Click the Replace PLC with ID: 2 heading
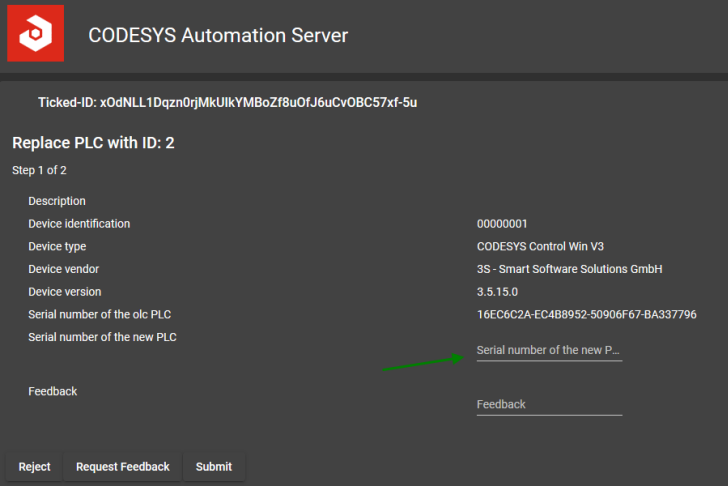The height and width of the screenshot is (486, 728). (x=93, y=143)
